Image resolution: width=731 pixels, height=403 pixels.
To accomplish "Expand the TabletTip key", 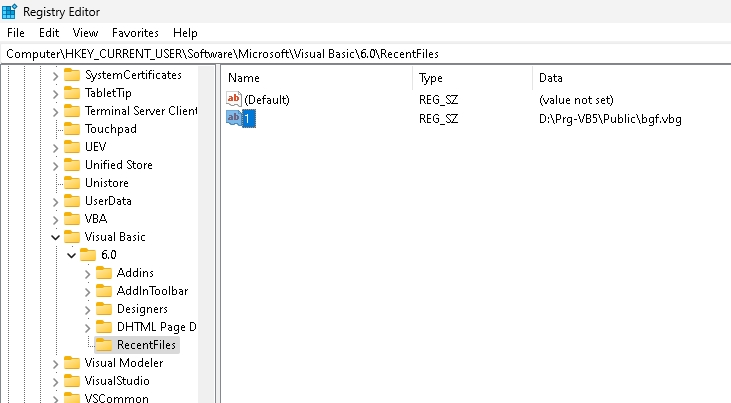I will coord(55,94).
